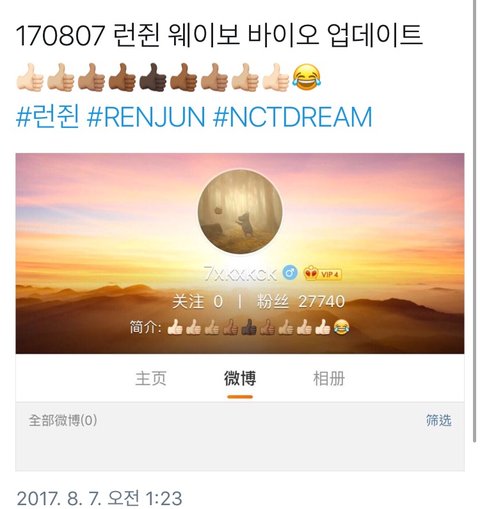This screenshot has height=509, width=480.
Task: Click laughing emoji in the 简介 bio line
Action: pyautogui.click(x=341, y=327)
